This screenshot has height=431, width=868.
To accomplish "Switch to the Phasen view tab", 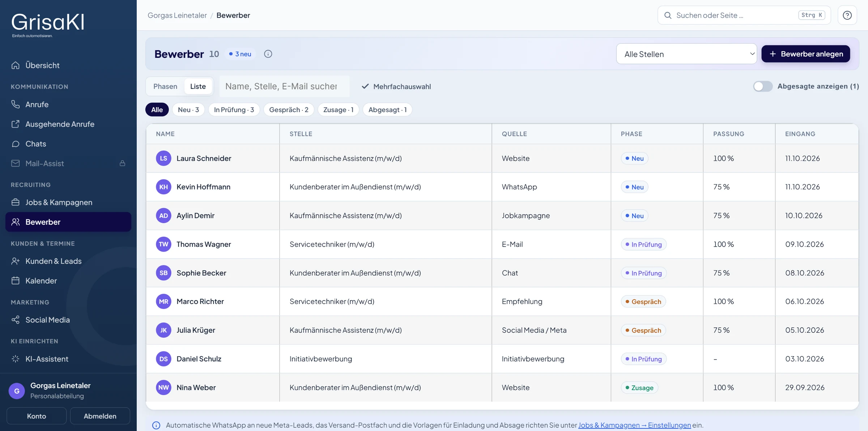I will pos(165,86).
